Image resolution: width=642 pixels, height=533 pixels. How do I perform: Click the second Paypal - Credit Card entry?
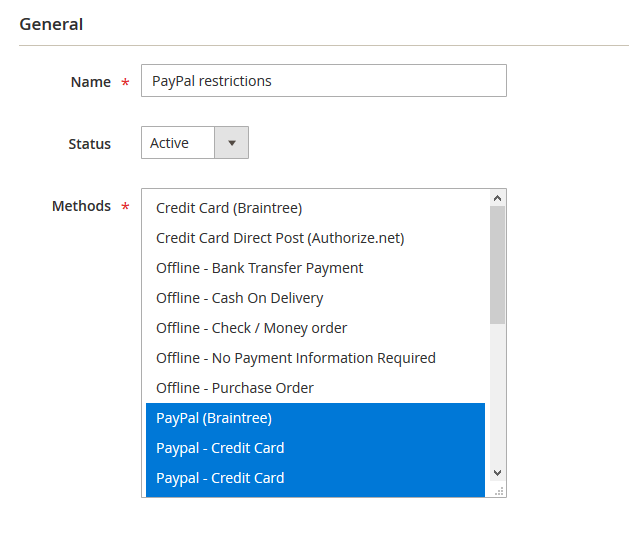click(x=220, y=478)
